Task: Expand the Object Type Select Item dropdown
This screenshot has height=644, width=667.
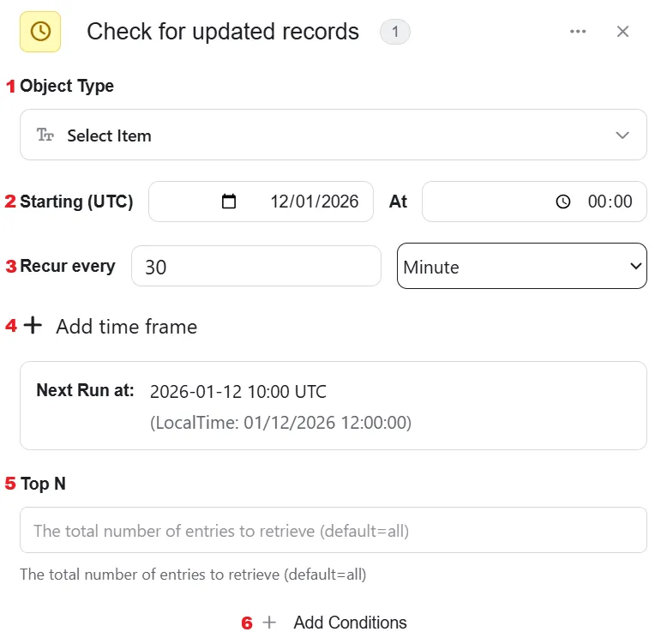Action: [x=333, y=135]
